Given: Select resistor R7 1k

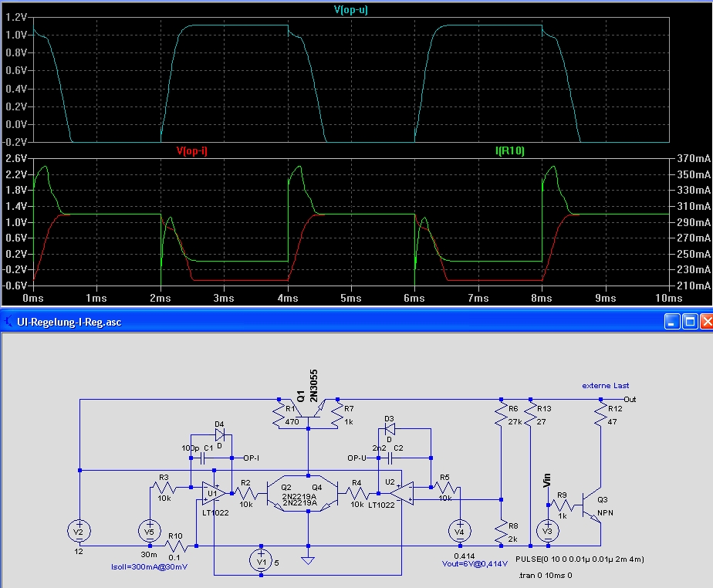Looking at the screenshot, I should tap(337, 414).
